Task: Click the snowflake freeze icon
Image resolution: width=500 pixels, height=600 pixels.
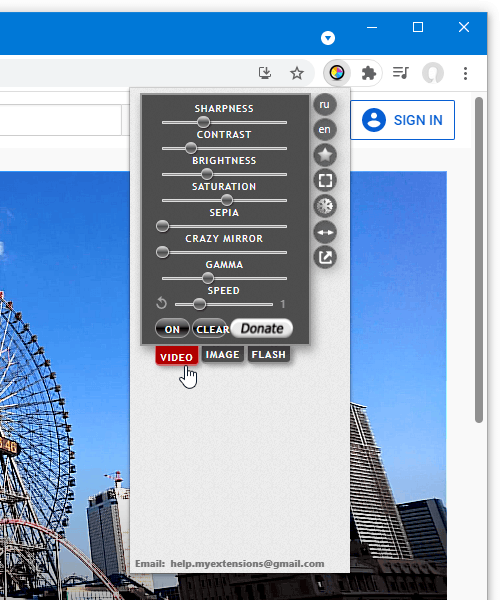Action: click(x=325, y=206)
